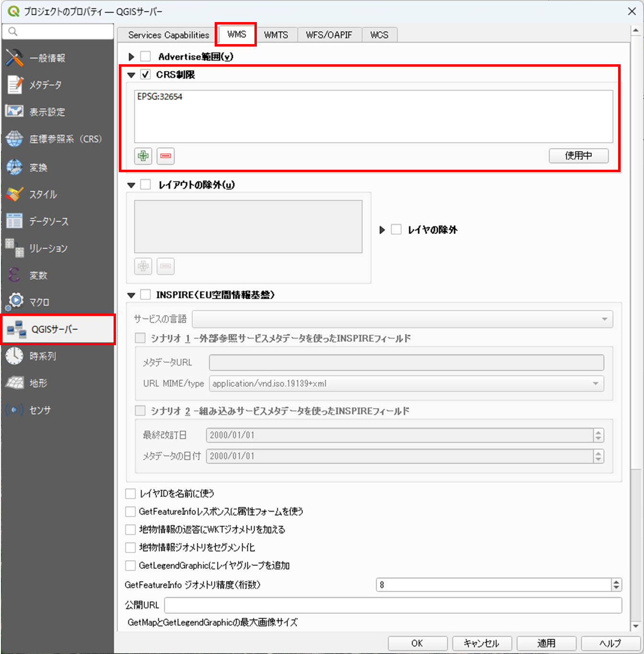This screenshot has width=644, height=654.
Task: Disable the CRS制限 checkbox
Action: [x=146, y=74]
